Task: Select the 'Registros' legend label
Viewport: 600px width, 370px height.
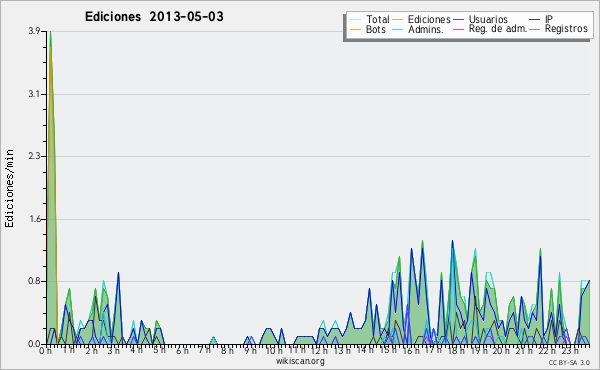Action: tap(566, 29)
